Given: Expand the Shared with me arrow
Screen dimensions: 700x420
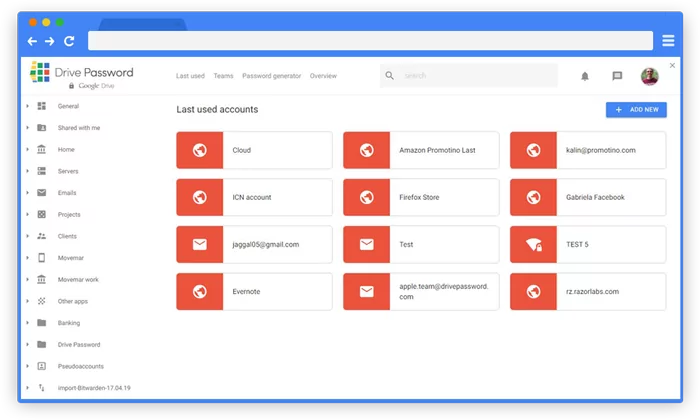Looking at the screenshot, I should point(28,128).
